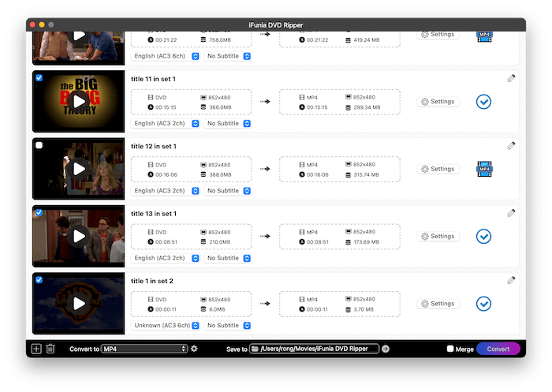552x392 pixels.
Task: Enable the Merge checkbox
Action: pos(450,349)
